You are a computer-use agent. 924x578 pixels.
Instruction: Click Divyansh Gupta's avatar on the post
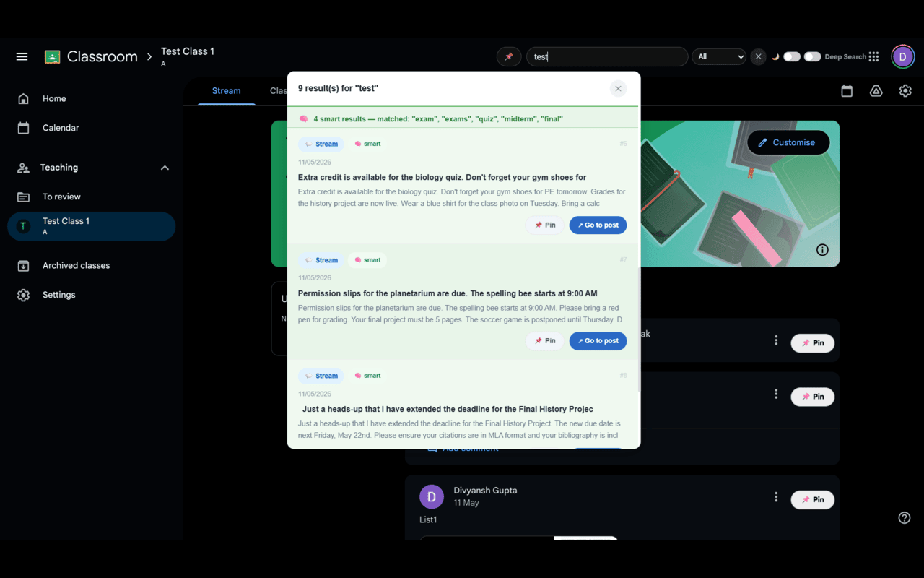[x=432, y=497]
